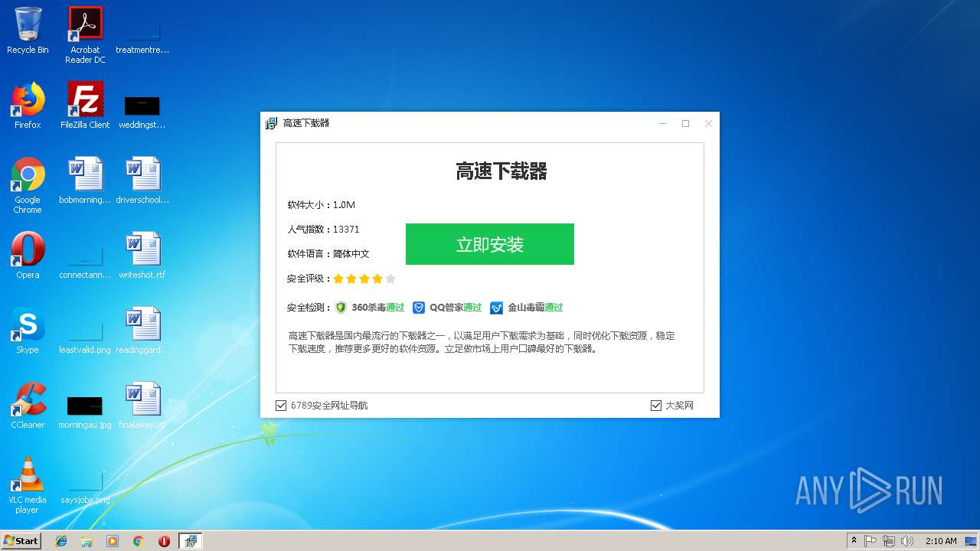
Task: Uncheck the 大奖网 checkbox
Action: tap(655, 406)
